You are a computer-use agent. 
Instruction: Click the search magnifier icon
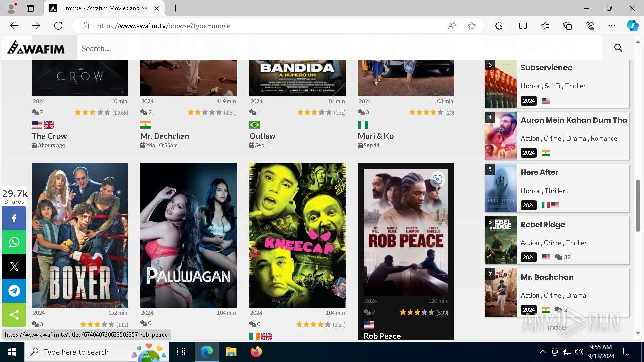click(618, 48)
